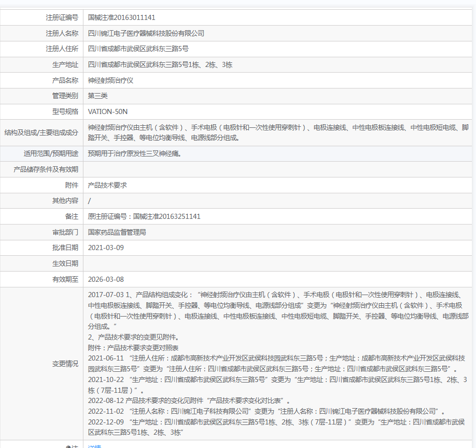This screenshot has width=476, height=448.
Task: Select 原注册证编号：国械注准20163251141
Action: coord(144,216)
